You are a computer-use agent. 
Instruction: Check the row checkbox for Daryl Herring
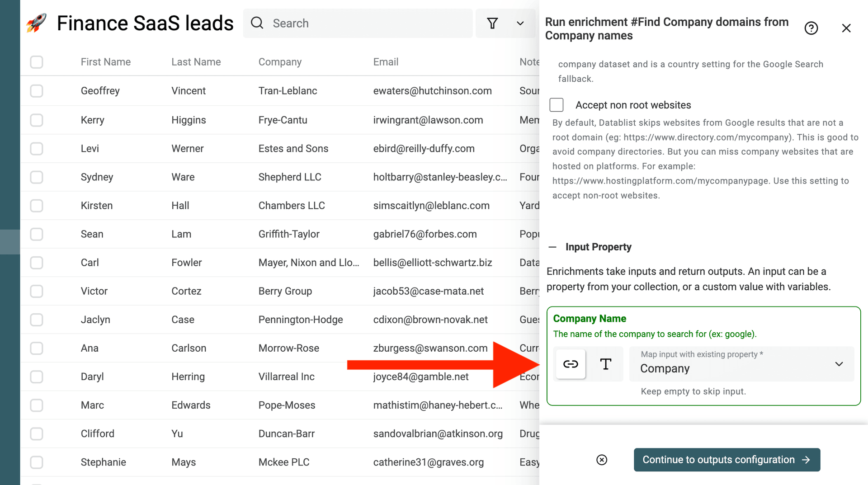click(36, 377)
